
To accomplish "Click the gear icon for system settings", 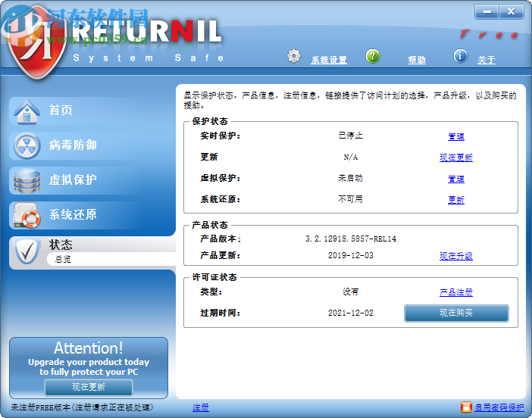I will click(x=294, y=56).
